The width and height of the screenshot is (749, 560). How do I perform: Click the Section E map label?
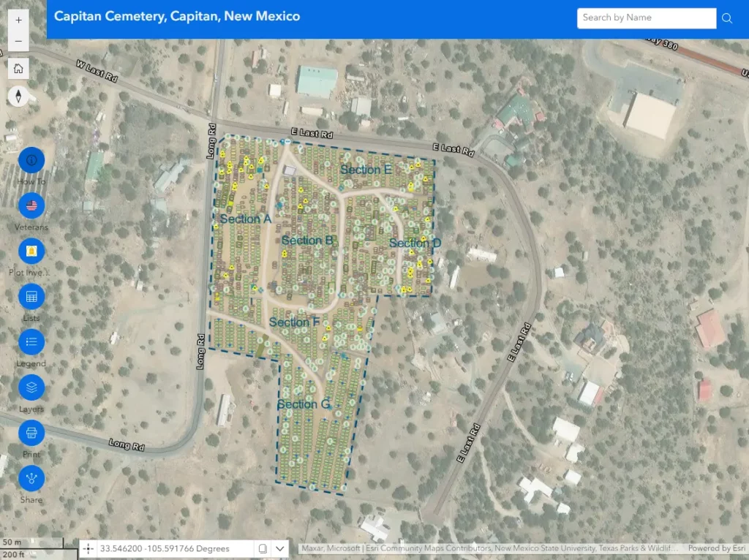[366, 170]
